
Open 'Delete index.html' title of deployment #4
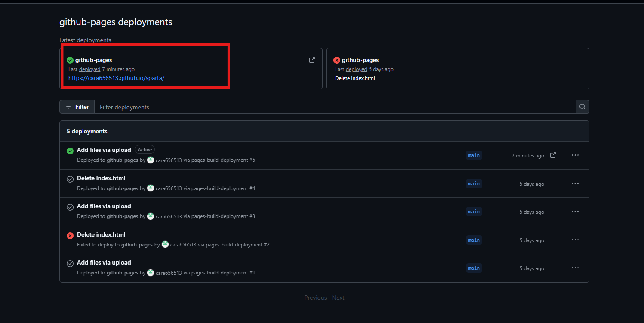pyautogui.click(x=101, y=178)
